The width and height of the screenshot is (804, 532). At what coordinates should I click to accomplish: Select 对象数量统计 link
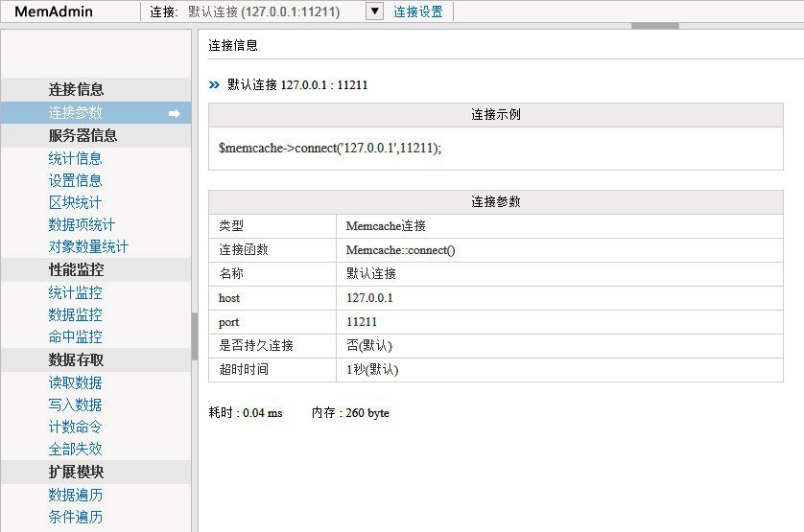89,246
